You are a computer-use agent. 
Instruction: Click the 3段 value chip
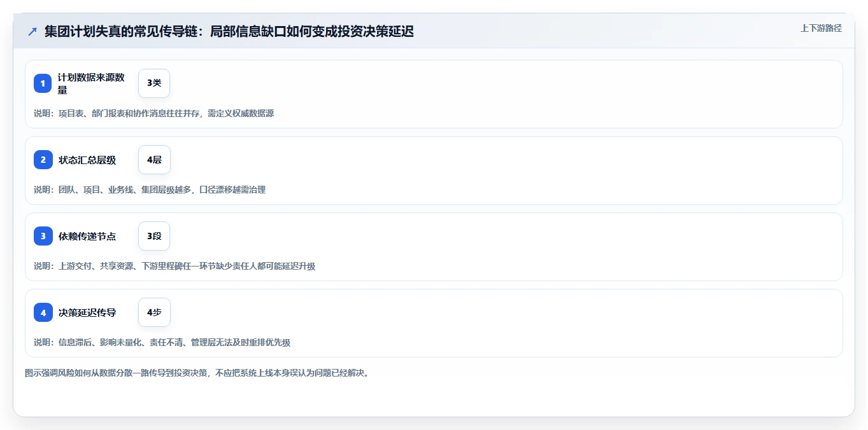pyautogui.click(x=154, y=236)
